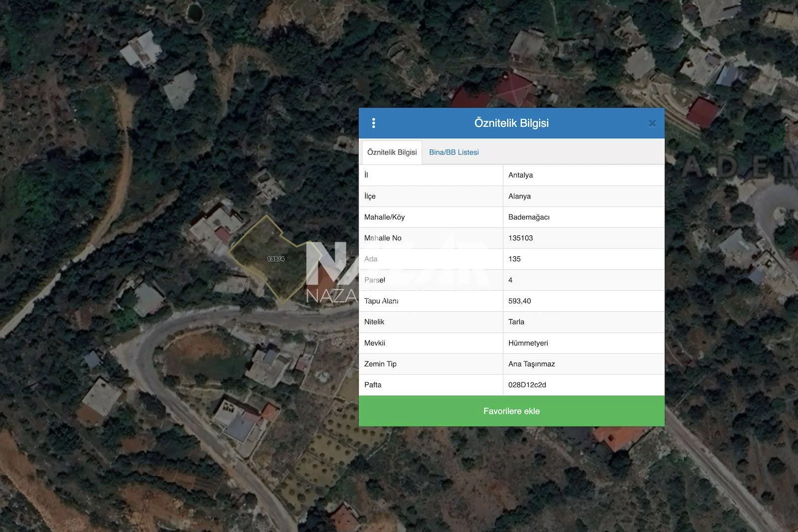The image size is (798, 532).
Task: Click the Favorilere ekle button
Action: [511, 411]
